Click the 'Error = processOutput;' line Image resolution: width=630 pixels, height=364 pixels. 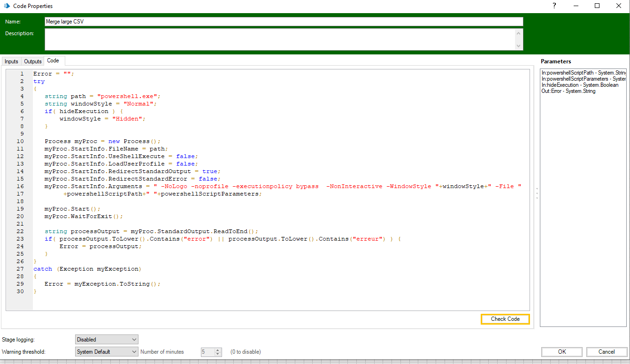[x=100, y=246]
